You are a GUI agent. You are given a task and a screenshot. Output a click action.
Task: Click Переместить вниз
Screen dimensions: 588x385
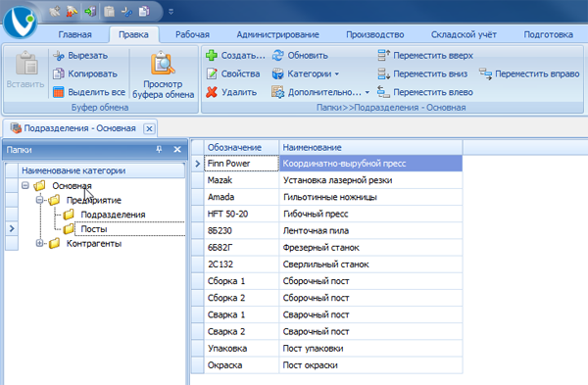[x=422, y=73]
